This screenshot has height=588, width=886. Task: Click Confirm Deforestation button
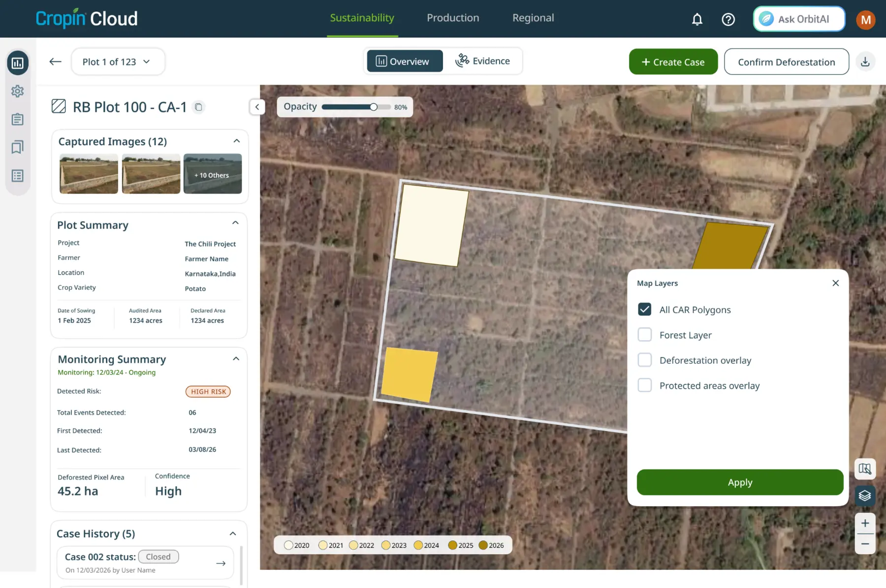click(x=786, y=62)
